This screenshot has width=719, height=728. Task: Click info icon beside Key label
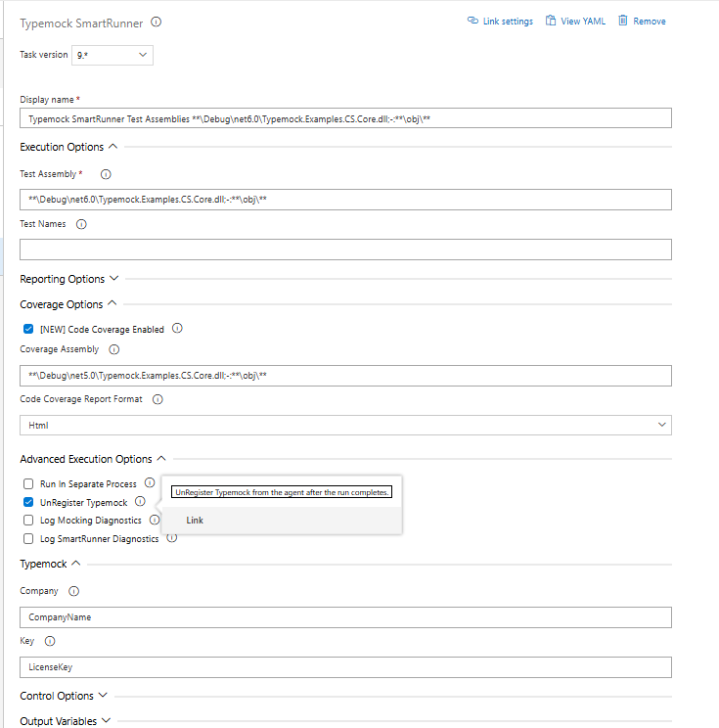pos(50,642)
